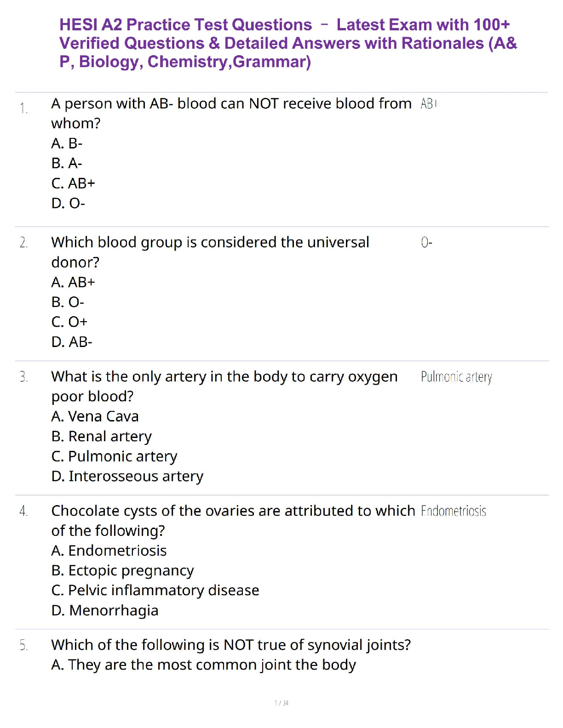Select 'D. Menorrhagia' option
The height and width of the screenshot is (728, 563).
coord(105,610)
